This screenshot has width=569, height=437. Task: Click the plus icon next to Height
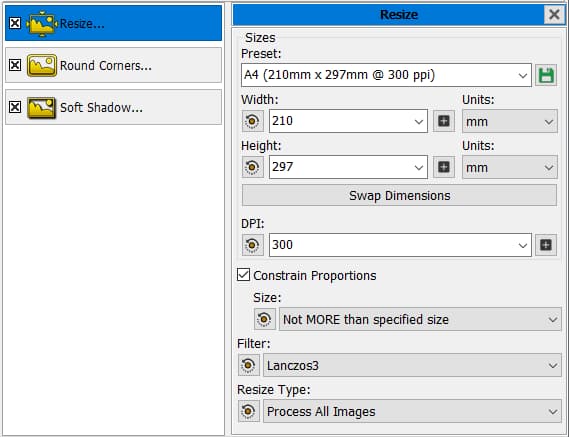click(x=444, y=167)
